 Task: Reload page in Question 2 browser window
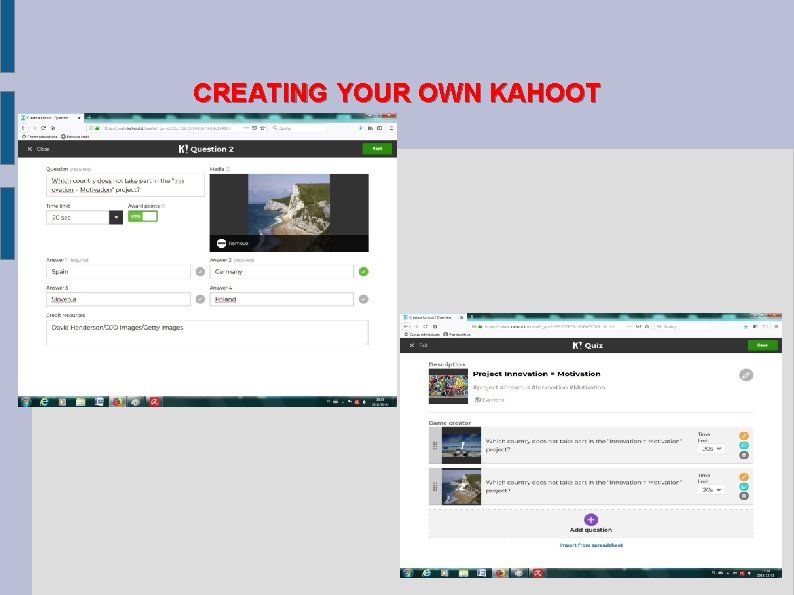(x=44, y=129)
